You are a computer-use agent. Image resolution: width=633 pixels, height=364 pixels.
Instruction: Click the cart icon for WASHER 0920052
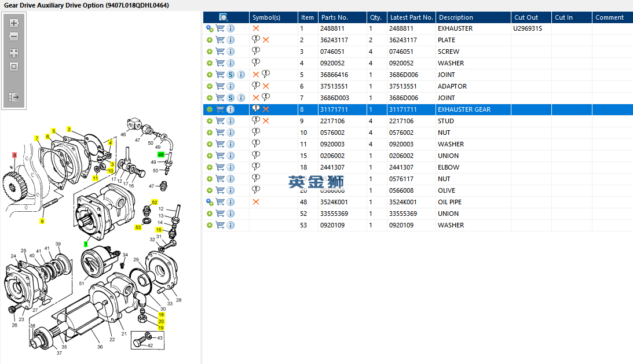pos(220,63)
